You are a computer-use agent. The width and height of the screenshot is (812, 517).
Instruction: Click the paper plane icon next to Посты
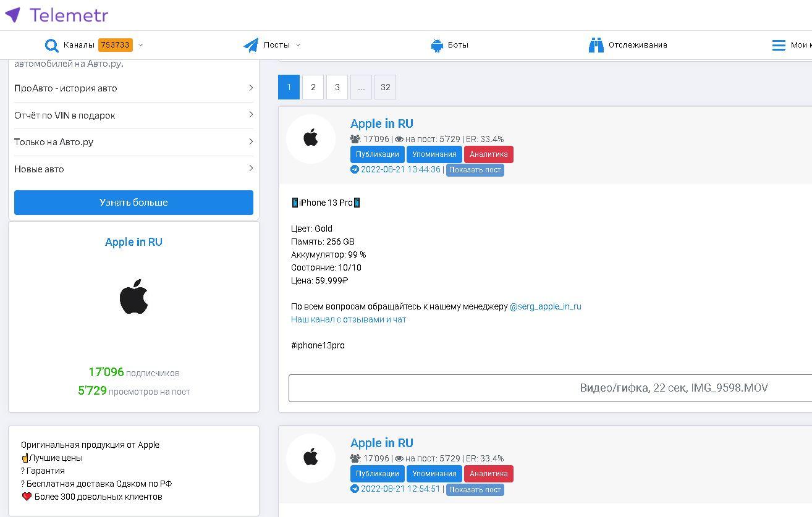click(x=251, y=45)
